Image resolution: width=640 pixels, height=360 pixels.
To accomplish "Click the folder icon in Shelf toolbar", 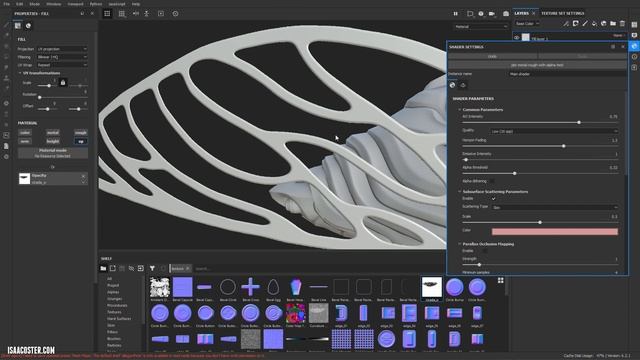I will pyautogui.click(x=103, y=268).
